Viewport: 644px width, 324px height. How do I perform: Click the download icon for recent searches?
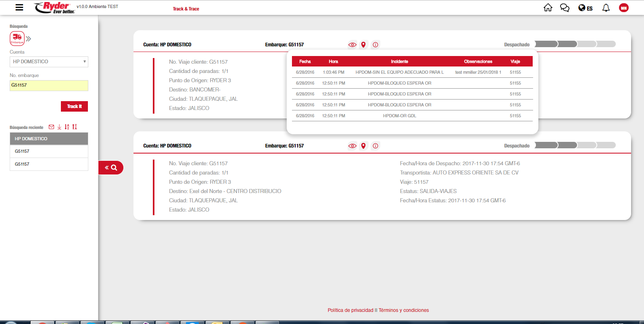59,127
